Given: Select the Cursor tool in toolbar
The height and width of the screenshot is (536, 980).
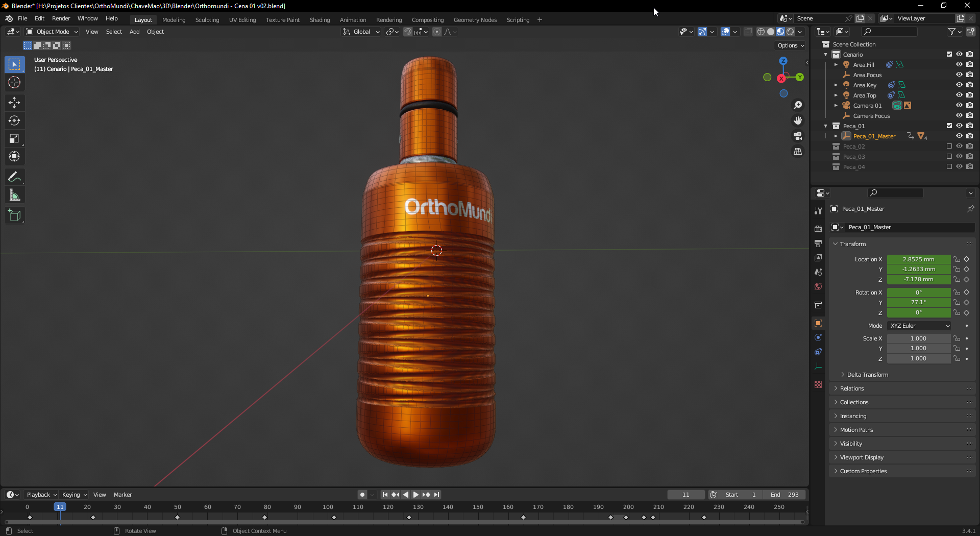Looking at the screenshot, I should point(14,82).
